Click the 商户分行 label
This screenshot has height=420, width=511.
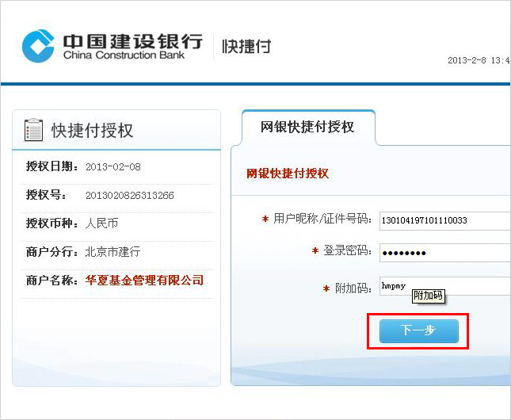click(x=52, y=252)
